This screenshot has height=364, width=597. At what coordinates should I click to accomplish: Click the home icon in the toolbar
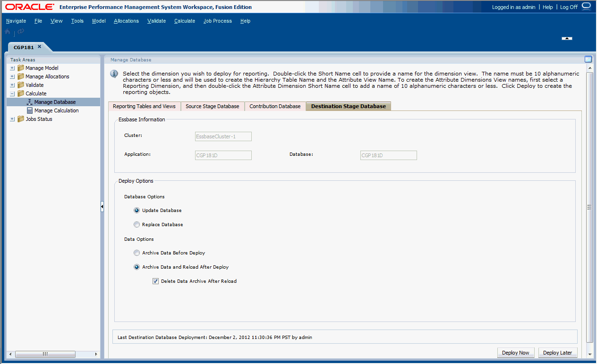point(8,32)
